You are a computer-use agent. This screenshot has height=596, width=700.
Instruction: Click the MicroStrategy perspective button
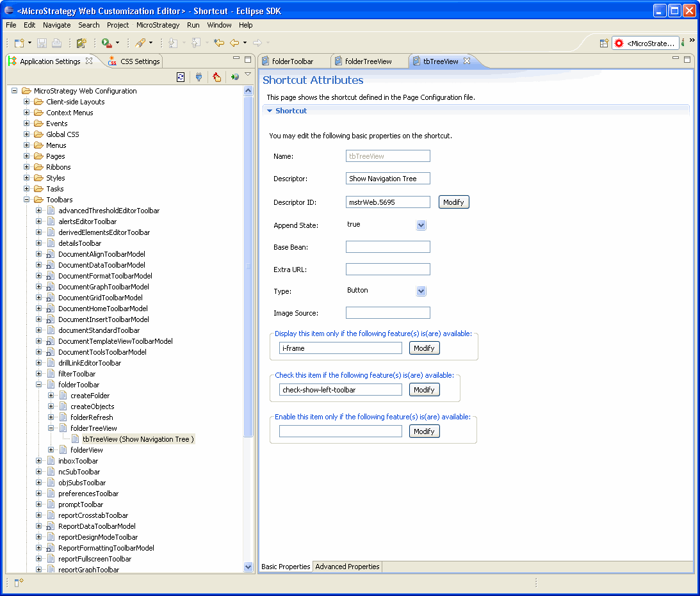click(x=645, y=44)
